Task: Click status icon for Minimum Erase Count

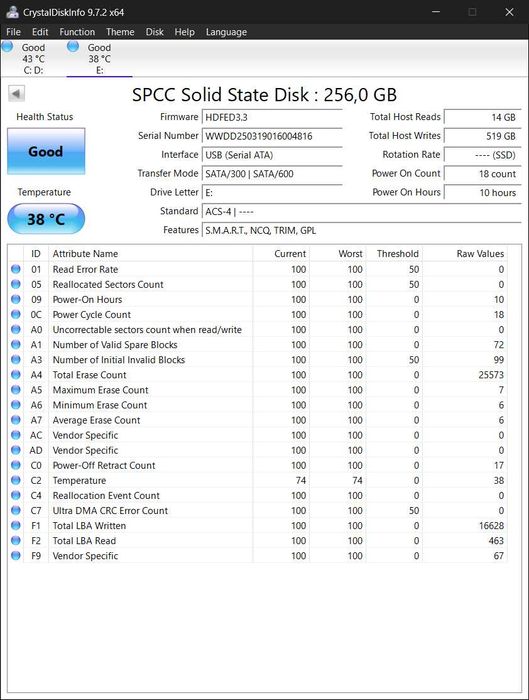Action: pos(16,404)
